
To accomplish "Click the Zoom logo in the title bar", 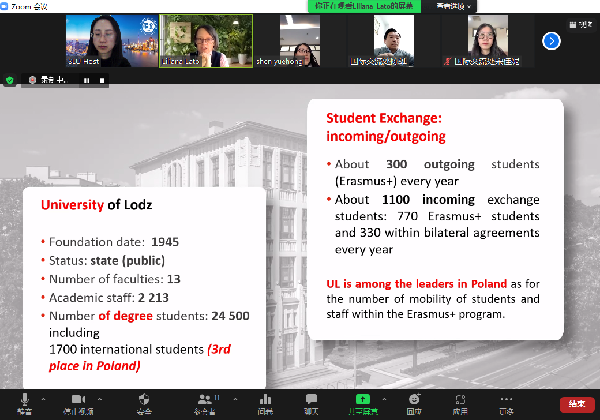I will click(4, 6).
